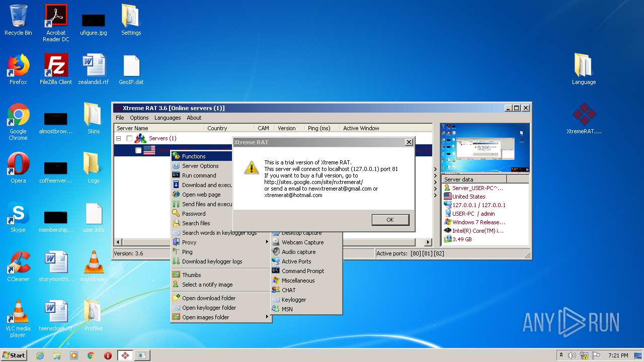Screen dimensions: 644x362
Task: Click the Search files icon
Action: (176, 223)
